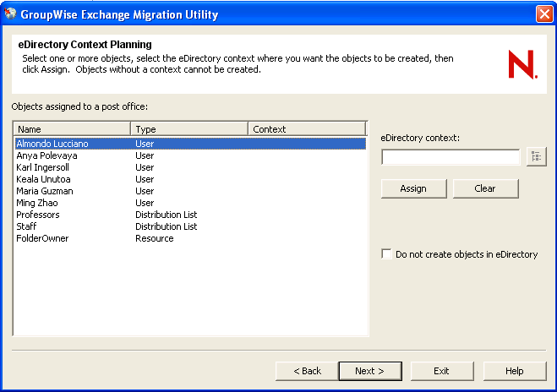Select the Staff distribution list
Image resolution: width=557 pixels, height=392 pixels.
(190, 226)
